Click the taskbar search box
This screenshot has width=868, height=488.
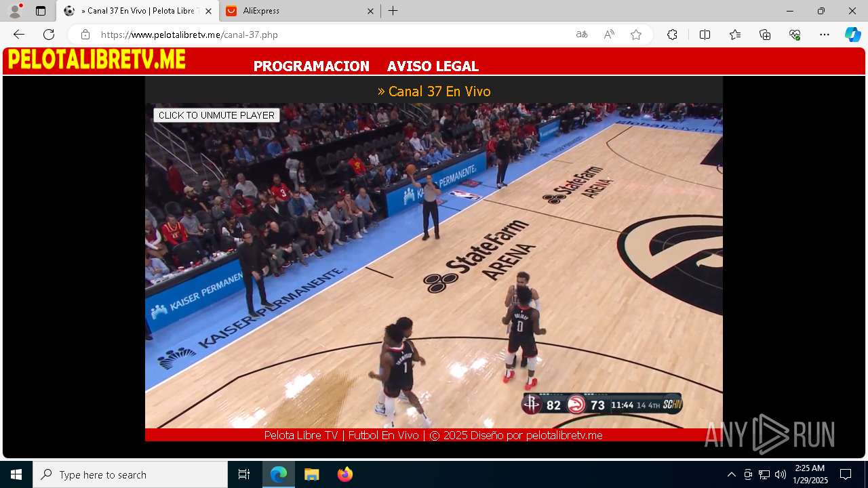(x=130, y=474)
